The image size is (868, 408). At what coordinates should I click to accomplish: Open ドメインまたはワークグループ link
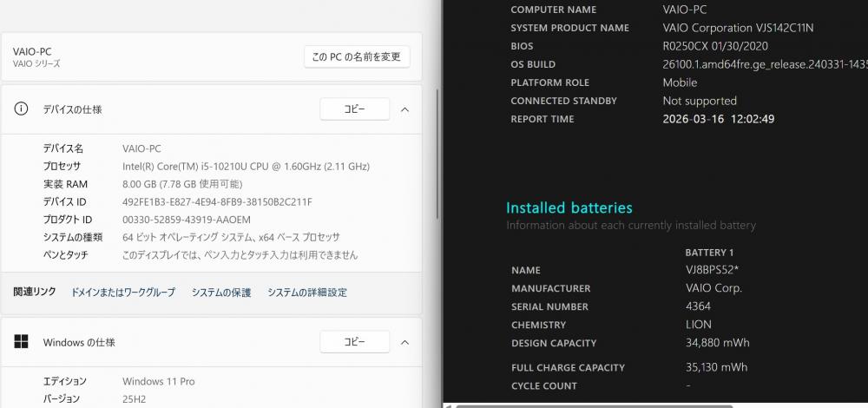pyautogui.click(x=122, y=293)
